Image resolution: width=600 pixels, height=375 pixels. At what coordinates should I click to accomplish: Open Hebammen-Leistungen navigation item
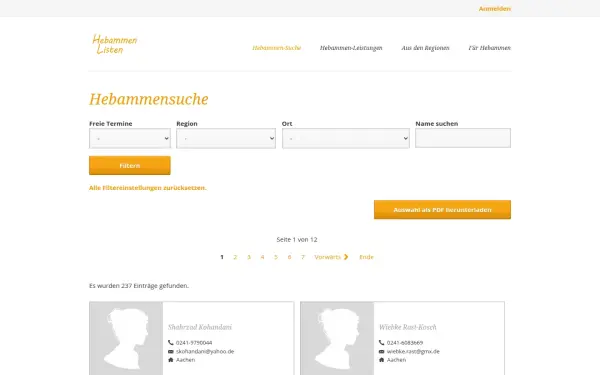tap(351, 48)
